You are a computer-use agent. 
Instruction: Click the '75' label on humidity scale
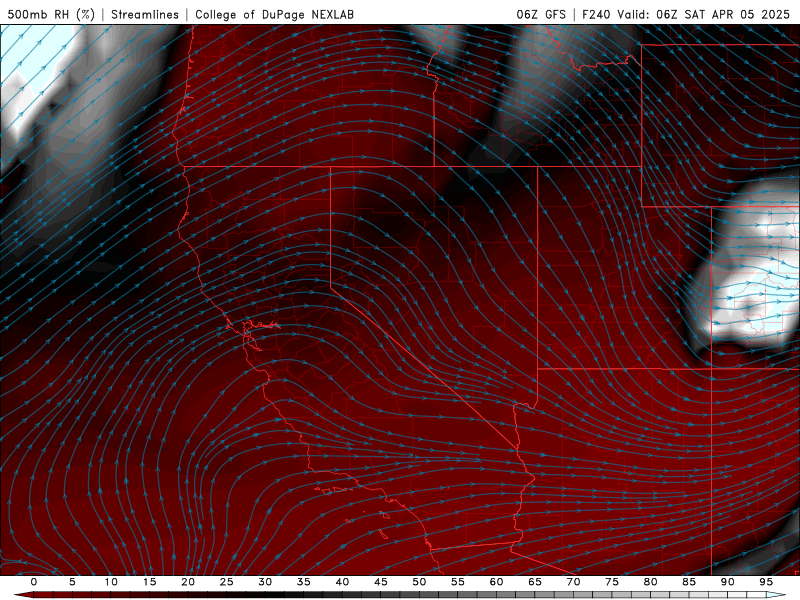point(612,582)
